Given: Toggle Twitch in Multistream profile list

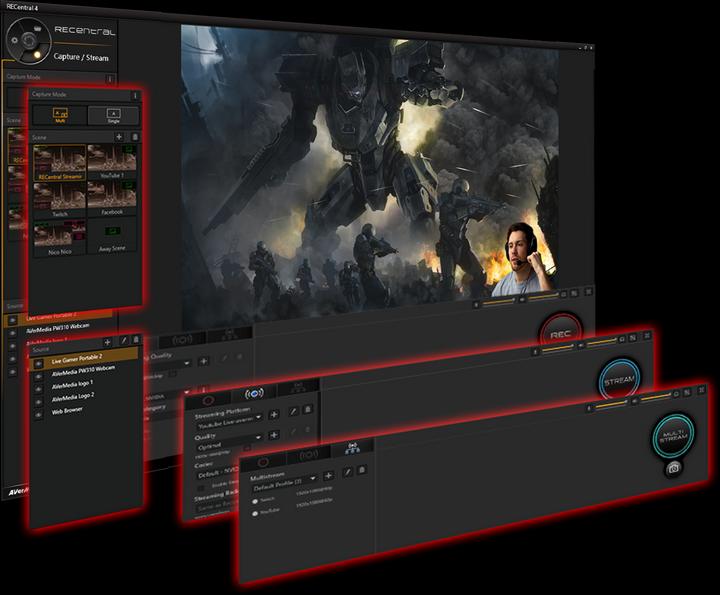Looking at the screenshot, I should pyautogui.click(x=255, y=501).
